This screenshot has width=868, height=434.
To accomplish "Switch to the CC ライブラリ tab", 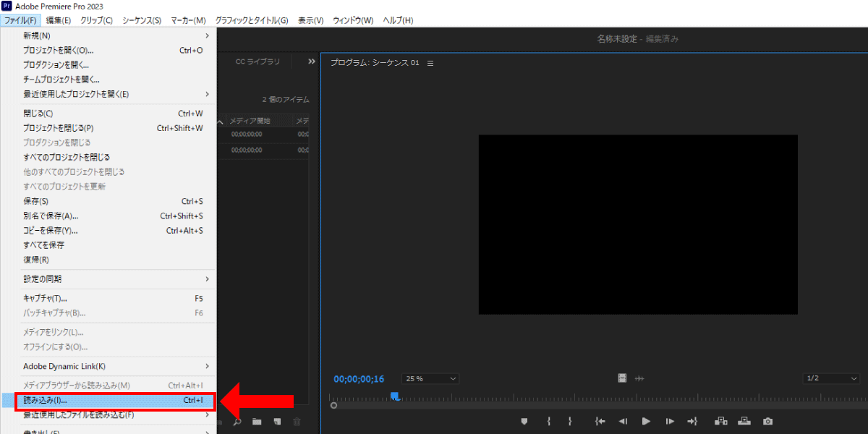I will pos(258,62).
